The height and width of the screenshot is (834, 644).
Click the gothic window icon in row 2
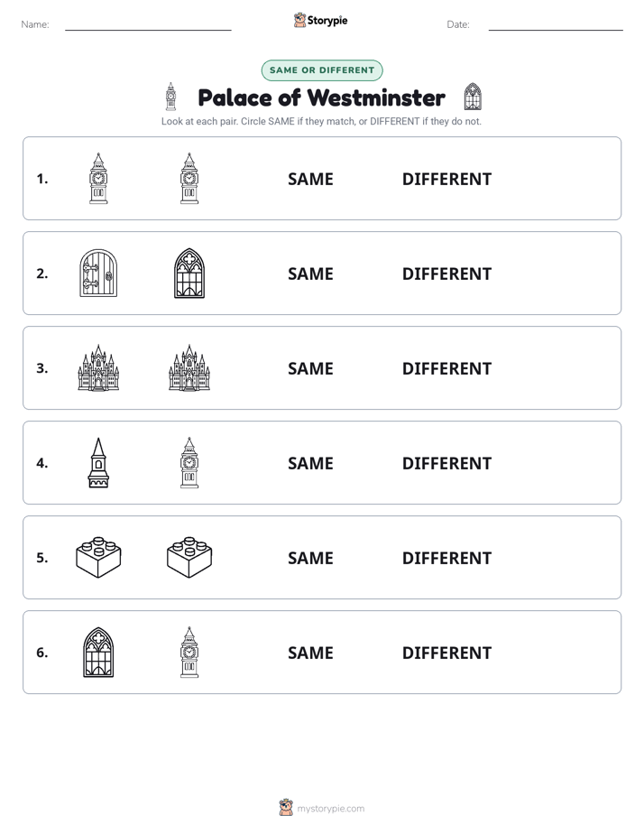click(x=189, y=273)
